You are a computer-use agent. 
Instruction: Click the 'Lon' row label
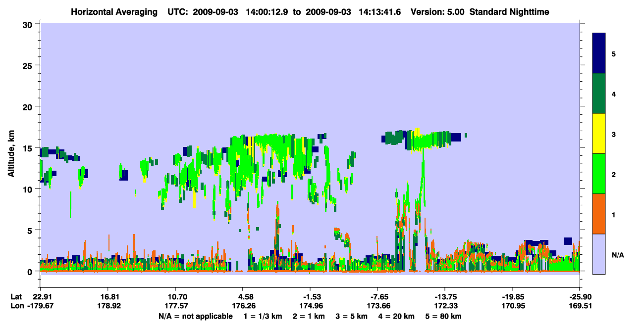[x=17, y=306]
